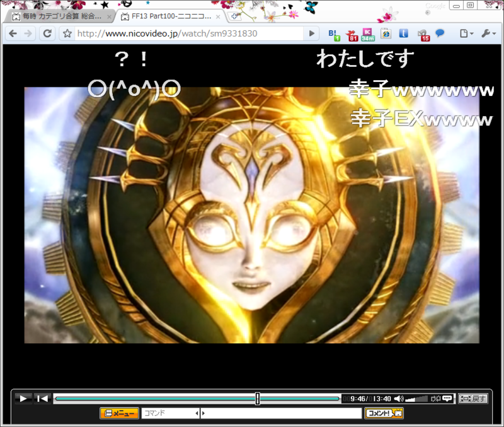Mute the player speaker icon
This screenshot has height=427, width=504.
tap(399, 399)
